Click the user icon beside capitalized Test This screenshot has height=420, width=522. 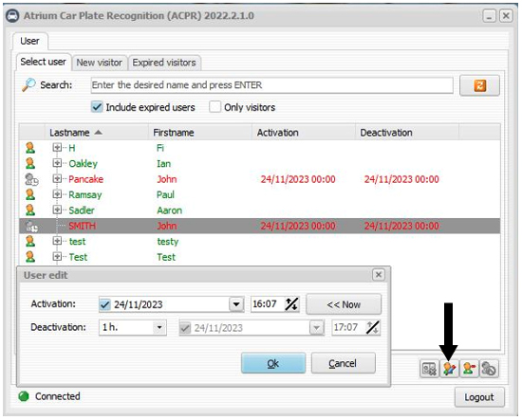30,257
